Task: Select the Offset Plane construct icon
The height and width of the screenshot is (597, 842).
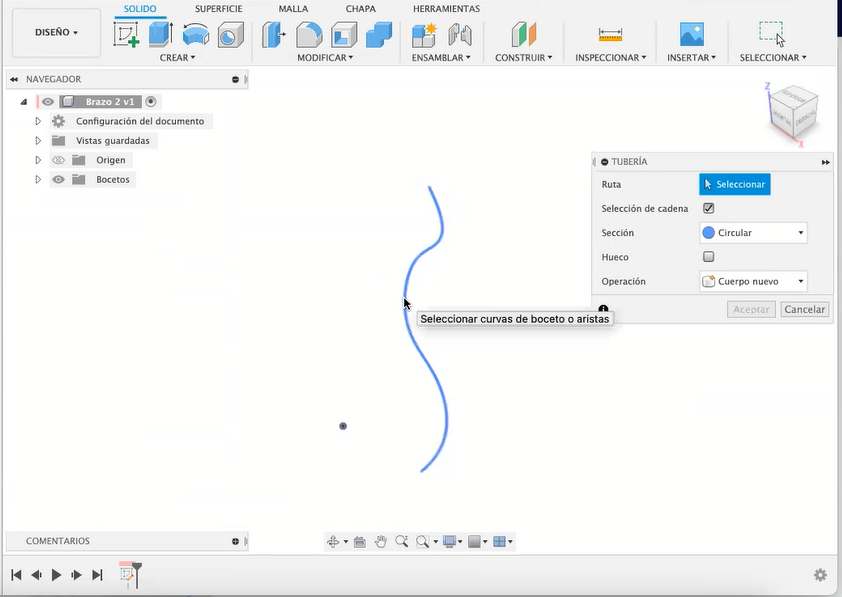Action: tap(524, 34)
